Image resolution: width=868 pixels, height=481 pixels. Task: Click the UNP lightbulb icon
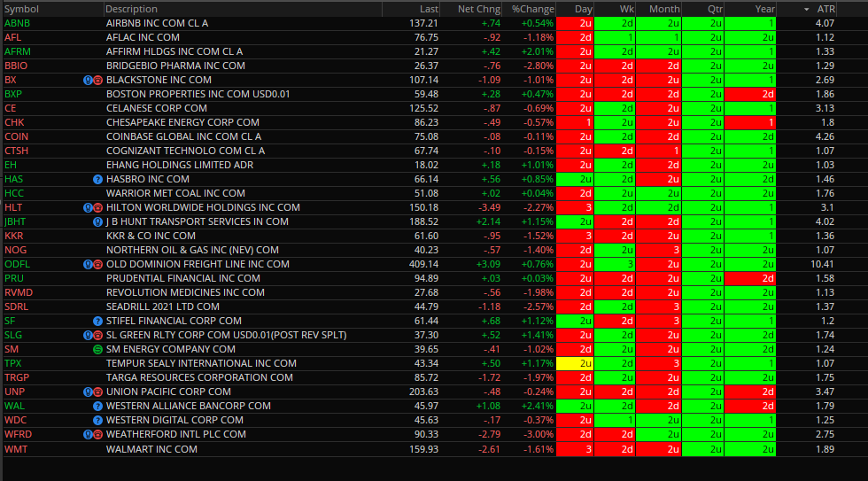pos(88,392)
